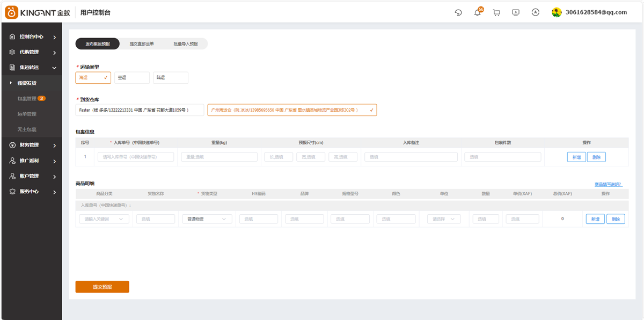The height and width of the screenshot is (320, 644).
Task: Click the 入库单号 input field
Action: (136, 157)
